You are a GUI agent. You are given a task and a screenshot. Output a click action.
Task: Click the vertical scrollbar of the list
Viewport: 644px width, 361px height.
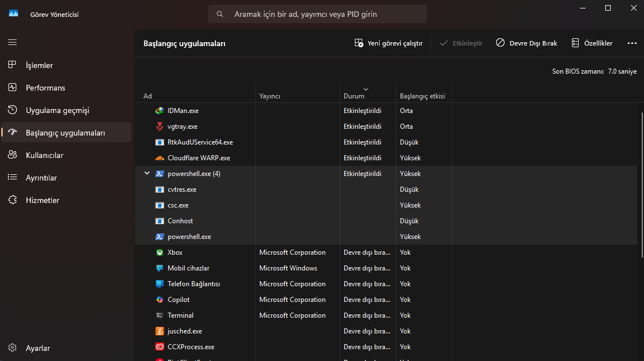[642, 185]
